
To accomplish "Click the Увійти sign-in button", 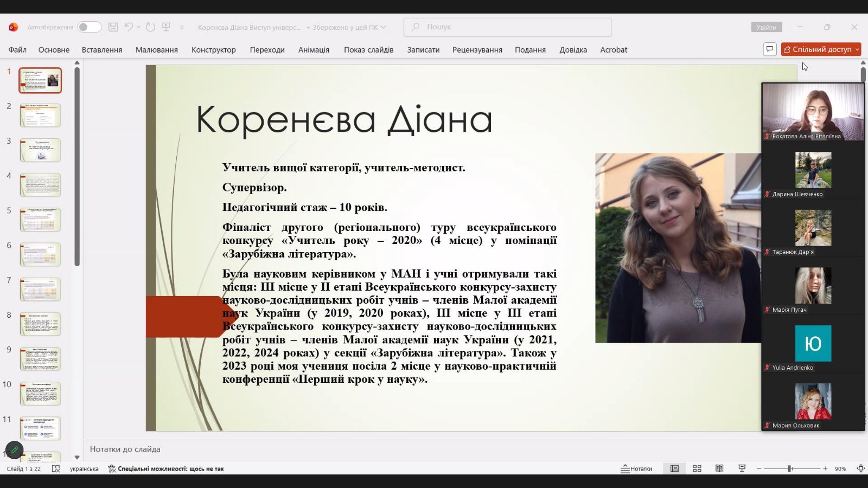I will tap(766, 27).
